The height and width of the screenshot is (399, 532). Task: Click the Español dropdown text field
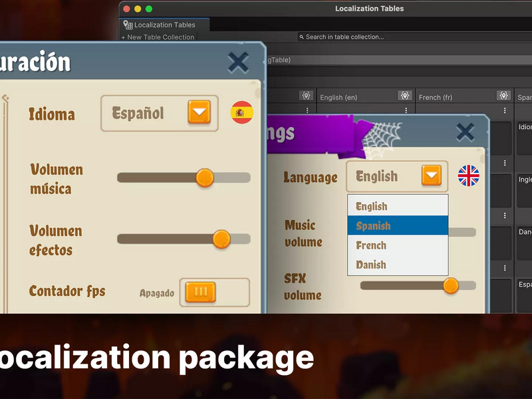pyautogui.click(x=160, y=113)
